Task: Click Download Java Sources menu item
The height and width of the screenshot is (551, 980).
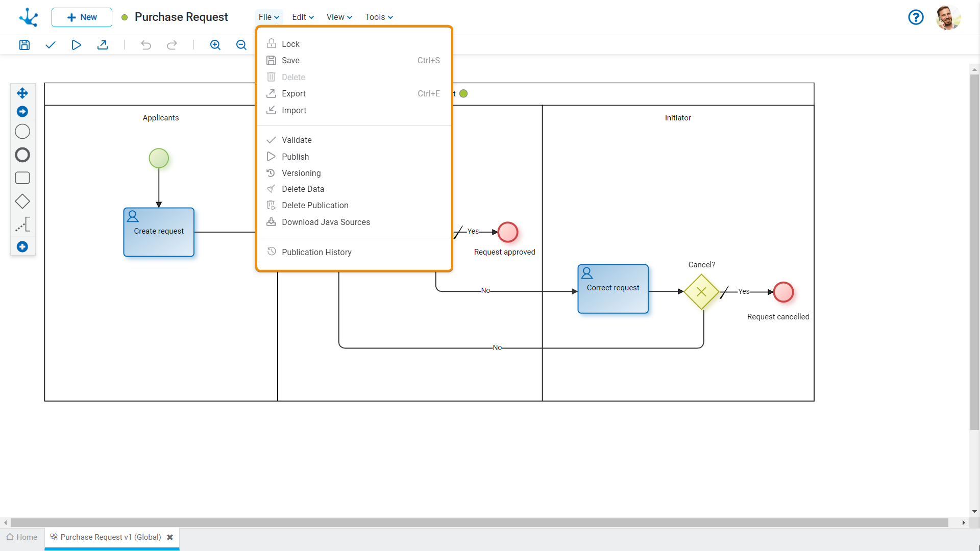Action: pos(326,222)
